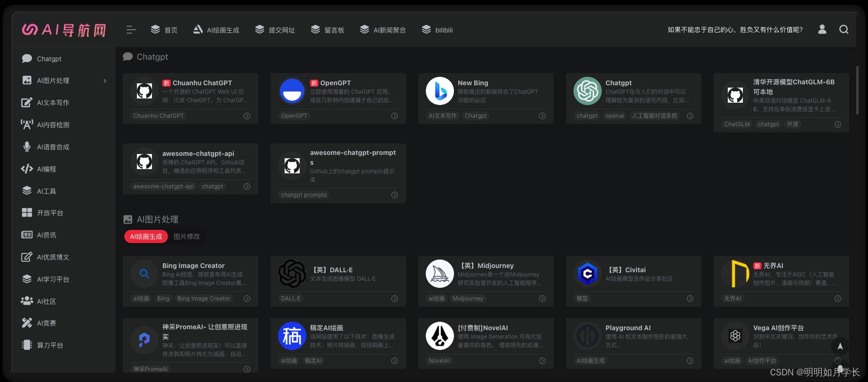868x382 pixels.
Task: Open AI新闻聚合 in the top navigation
Action: click(383, 30)
